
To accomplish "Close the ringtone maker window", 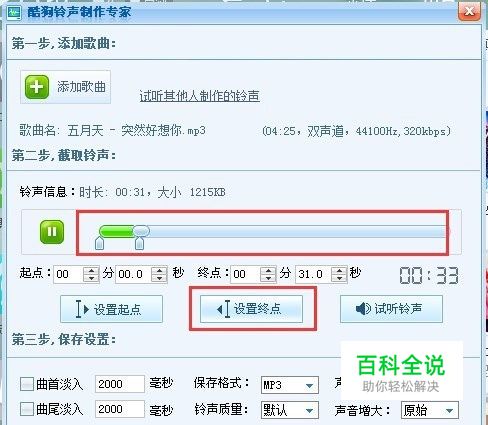I will (469, 11).
